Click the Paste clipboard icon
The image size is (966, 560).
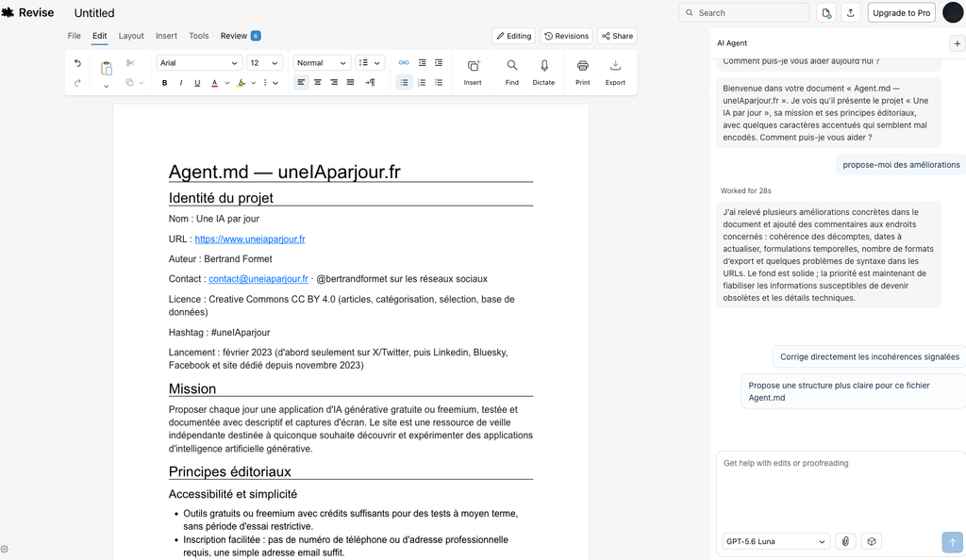(106, 68)
